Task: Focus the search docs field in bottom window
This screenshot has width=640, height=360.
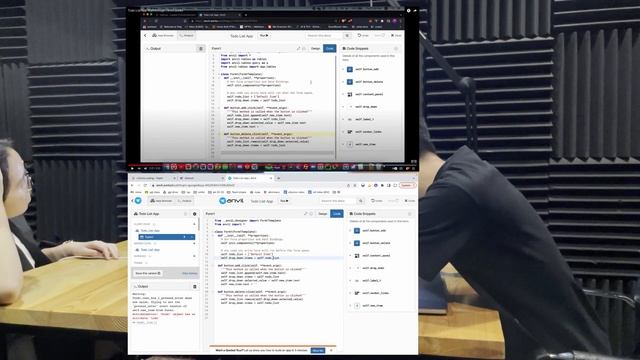Action: (337, 201)
